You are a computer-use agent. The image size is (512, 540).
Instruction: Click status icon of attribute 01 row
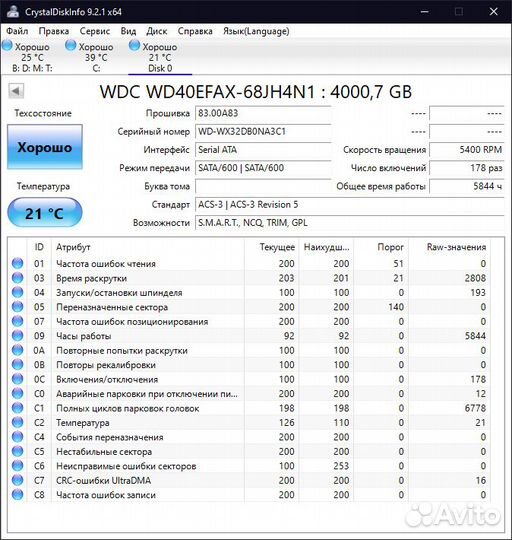(x=18, y=263)
